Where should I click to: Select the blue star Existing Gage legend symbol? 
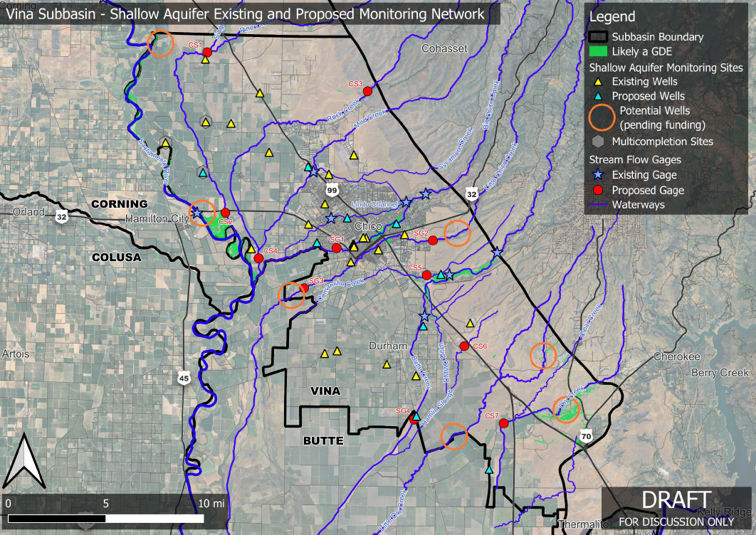coord(598,175)
